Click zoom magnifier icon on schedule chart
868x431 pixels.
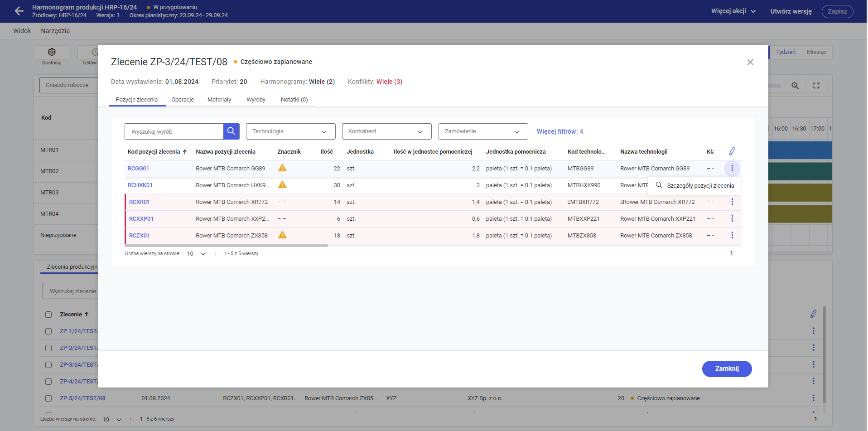point(795,86)
